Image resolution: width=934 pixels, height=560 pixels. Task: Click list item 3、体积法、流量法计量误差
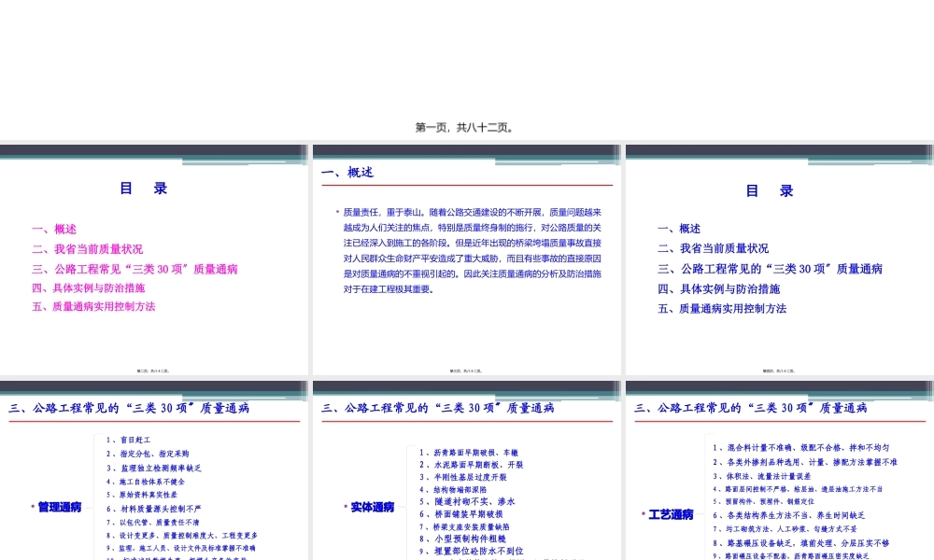pyautogui.click(x=762, y=476)
